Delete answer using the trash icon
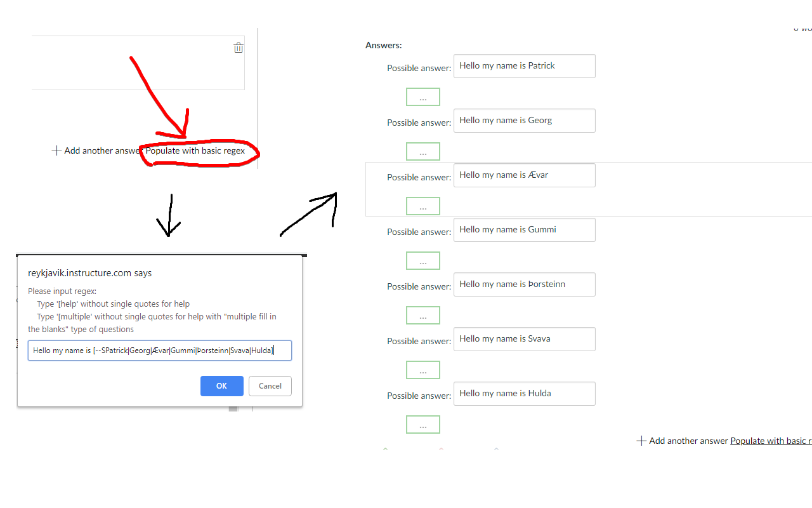Image resolution: width=812 pixels, height=508 pixels. [239, 48]
